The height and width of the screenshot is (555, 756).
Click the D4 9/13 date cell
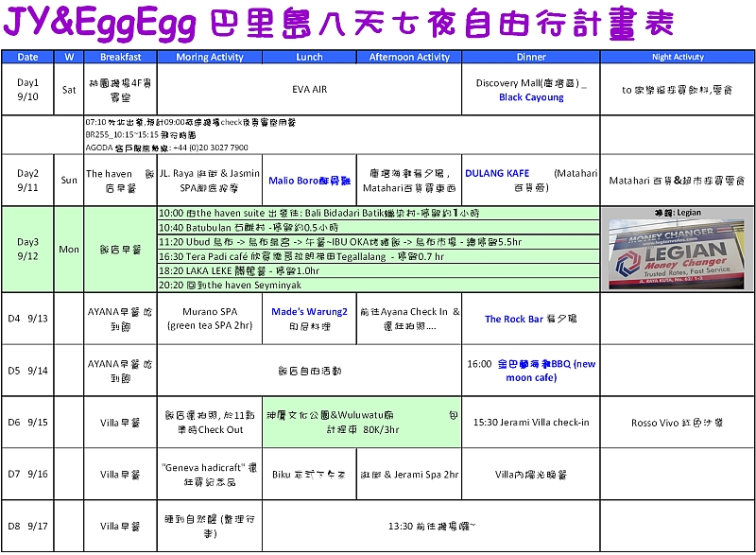click(27, 319)
